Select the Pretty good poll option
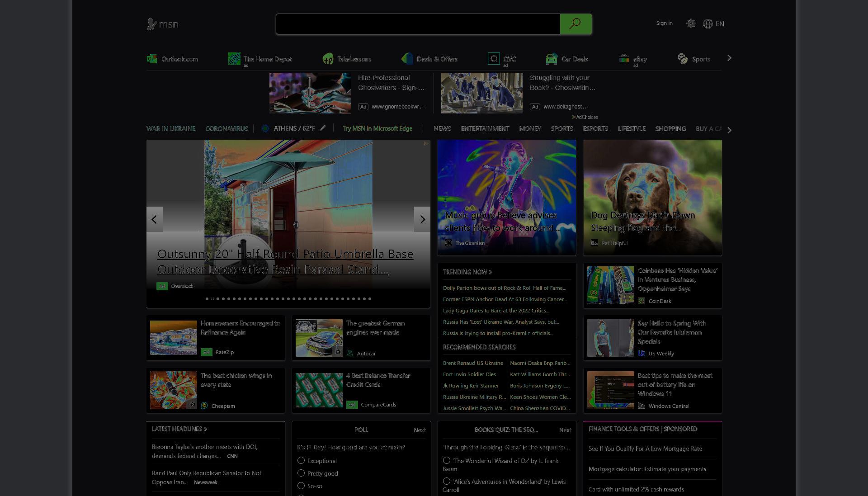 301,473
